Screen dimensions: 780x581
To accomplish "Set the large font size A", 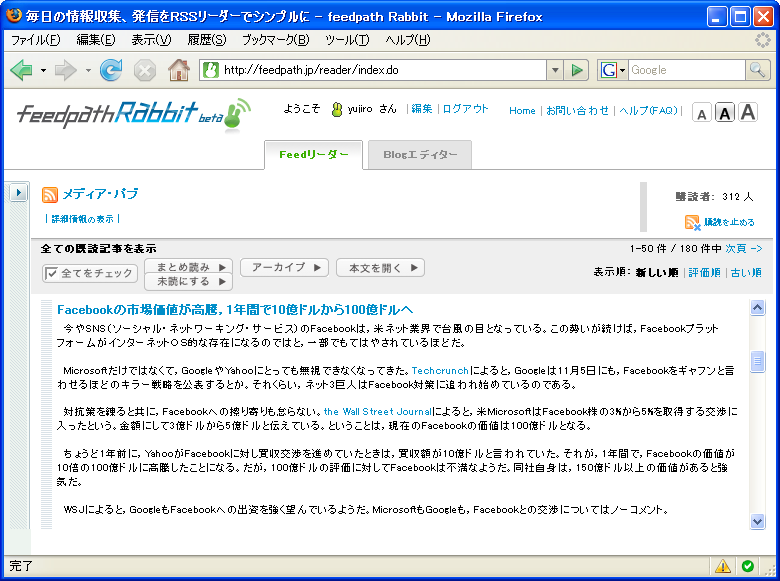I will (x=748, y=112).
